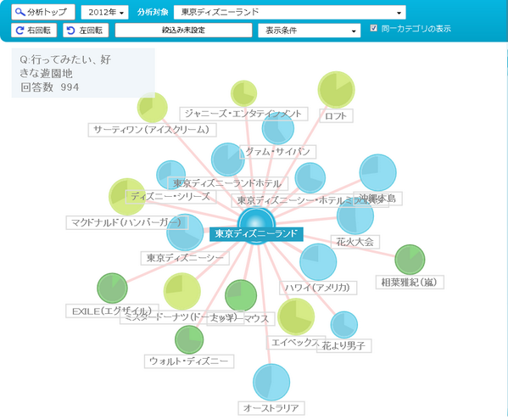Click the ウォルト・ディズニー label
Image resolution: width=508 pixels, height=420 pixels.
click(x=189, y=361)
